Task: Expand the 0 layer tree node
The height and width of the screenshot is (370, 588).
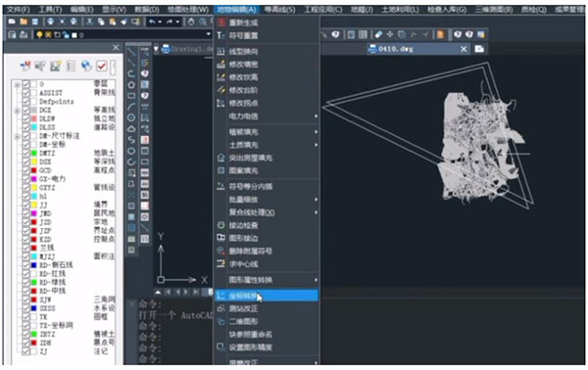Action: tap(17, 84)
